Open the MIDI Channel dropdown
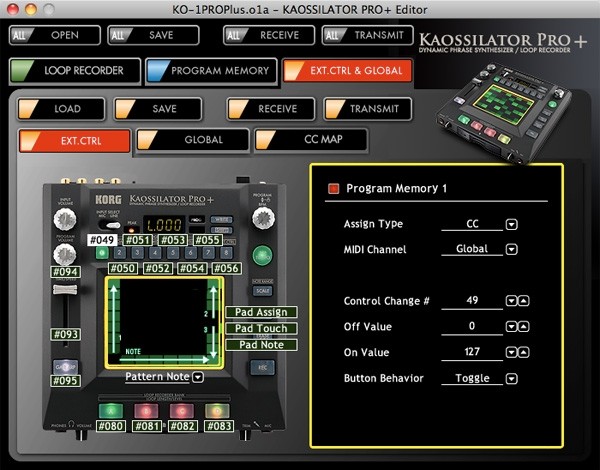The height and width of the screenshot is (470, 600). tap(512, 250)
